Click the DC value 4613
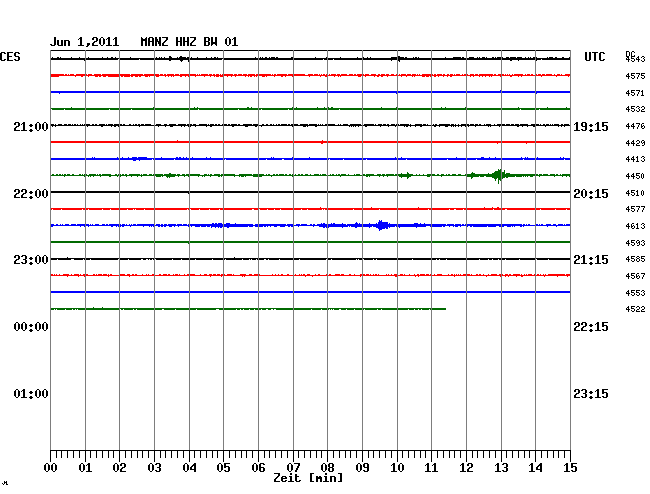650x494 pixels. point(635,226)
